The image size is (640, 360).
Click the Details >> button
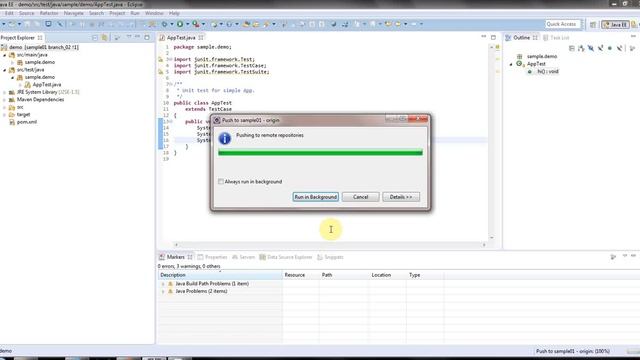click(401, 197)
